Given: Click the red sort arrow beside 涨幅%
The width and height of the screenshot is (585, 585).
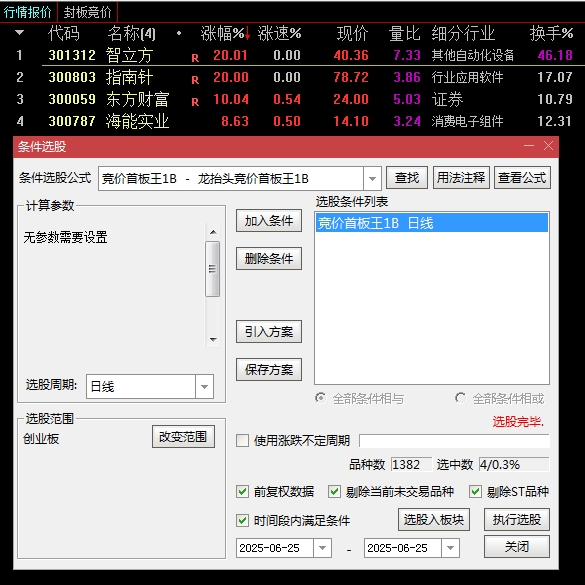Looking at the screenshot, I should click(x=247, y=33).
